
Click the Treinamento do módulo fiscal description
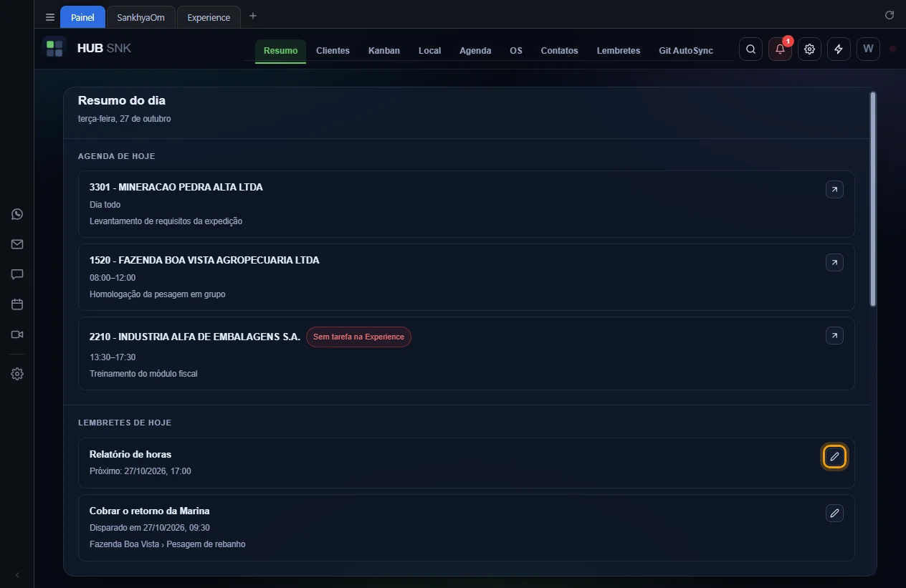143,374
